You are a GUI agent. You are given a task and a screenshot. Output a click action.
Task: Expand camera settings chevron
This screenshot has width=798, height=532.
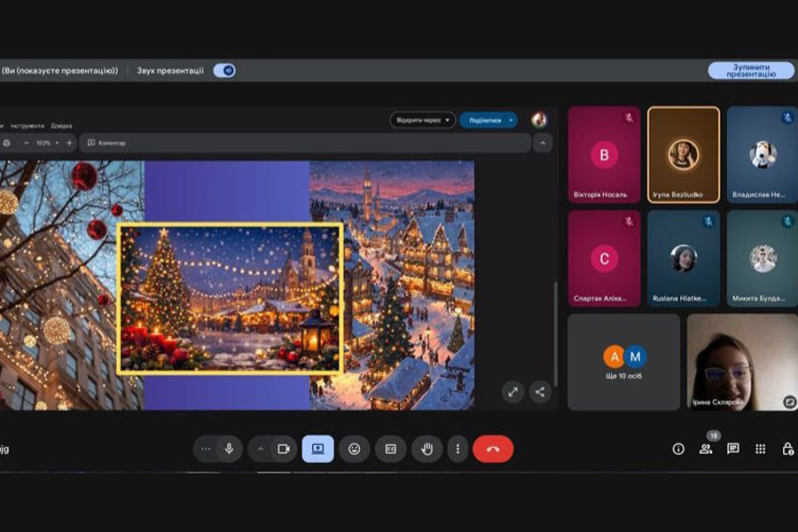click(x=260, y=449)
